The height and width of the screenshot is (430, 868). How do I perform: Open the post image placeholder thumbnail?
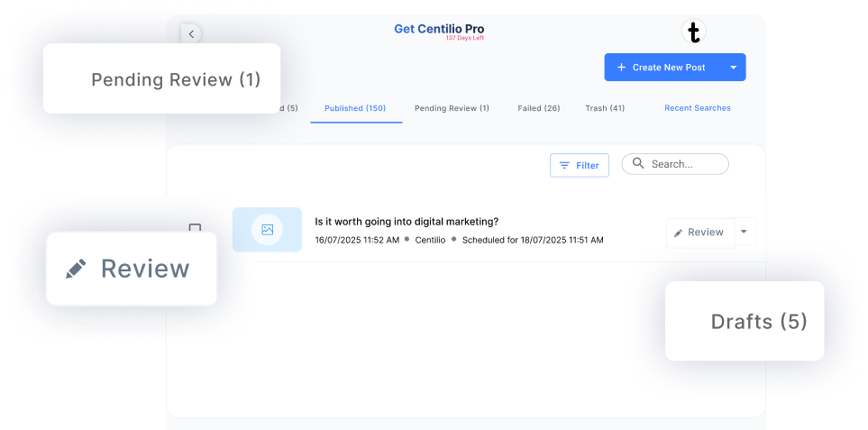[267, 230]
